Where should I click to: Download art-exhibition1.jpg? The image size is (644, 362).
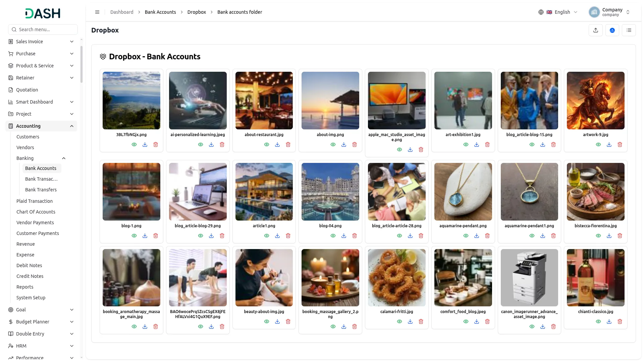[x=477, y=144]
